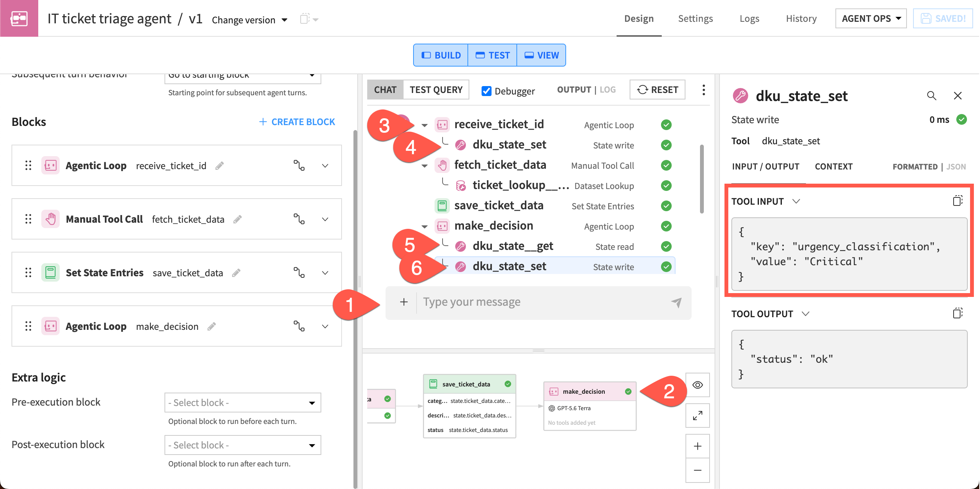Zoom in on the flow graph
This screenshot has width=980, height=489.
(697, 446)
